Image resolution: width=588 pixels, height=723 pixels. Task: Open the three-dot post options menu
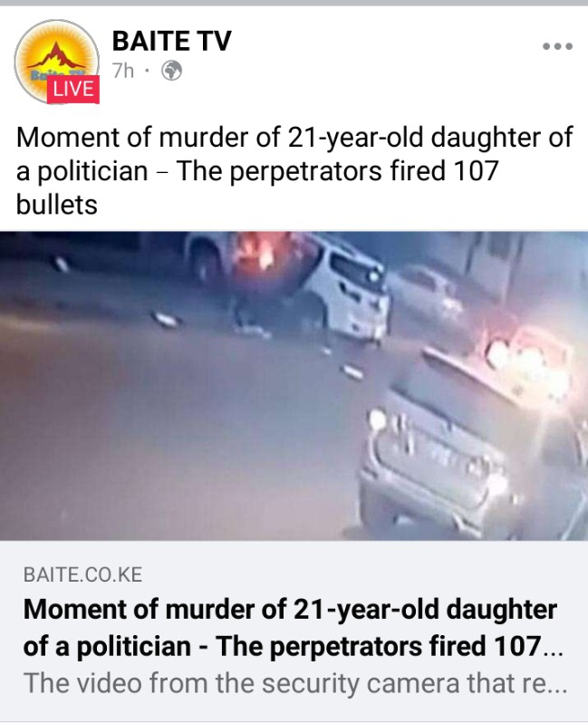click(x=557, y=46)
